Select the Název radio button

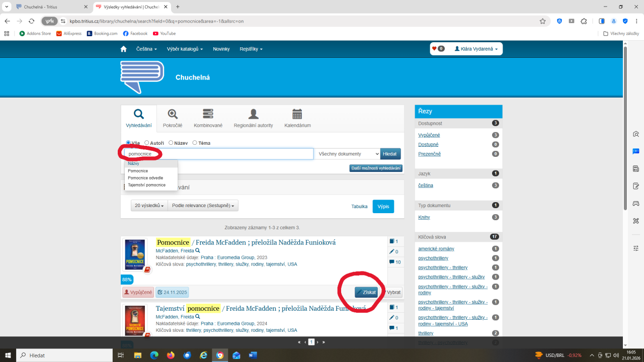pyautogui.click(x=171, y=143)
